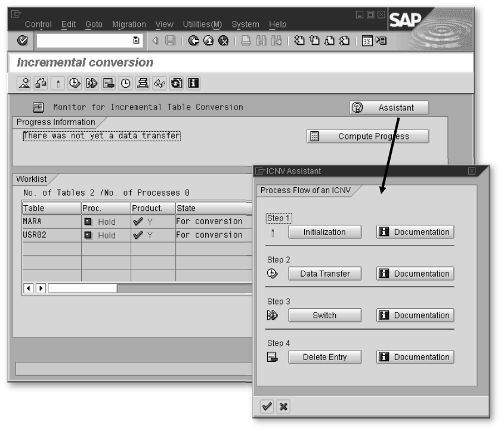
Task: Go to Previous Page icon
Action: pos(314,41)
